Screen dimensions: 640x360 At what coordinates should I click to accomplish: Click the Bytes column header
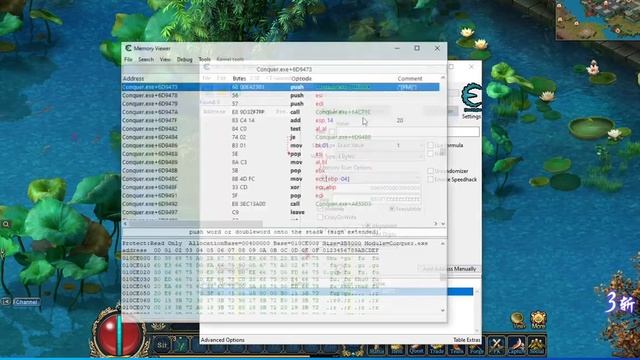click(x=239, y=78)
